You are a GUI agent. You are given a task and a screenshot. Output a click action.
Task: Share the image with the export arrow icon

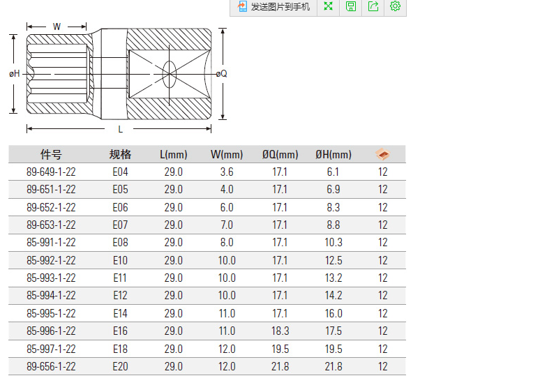coord(373,6)
